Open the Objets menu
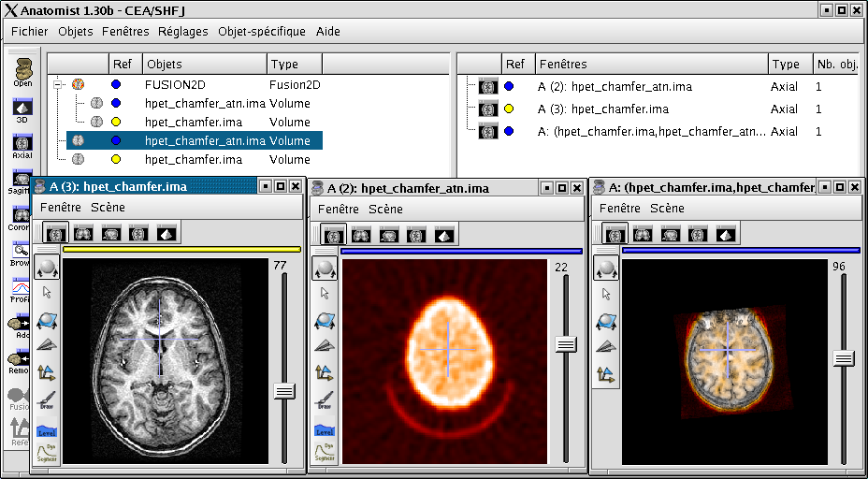Viewport: 868px width, 479px height. (76, 31)
